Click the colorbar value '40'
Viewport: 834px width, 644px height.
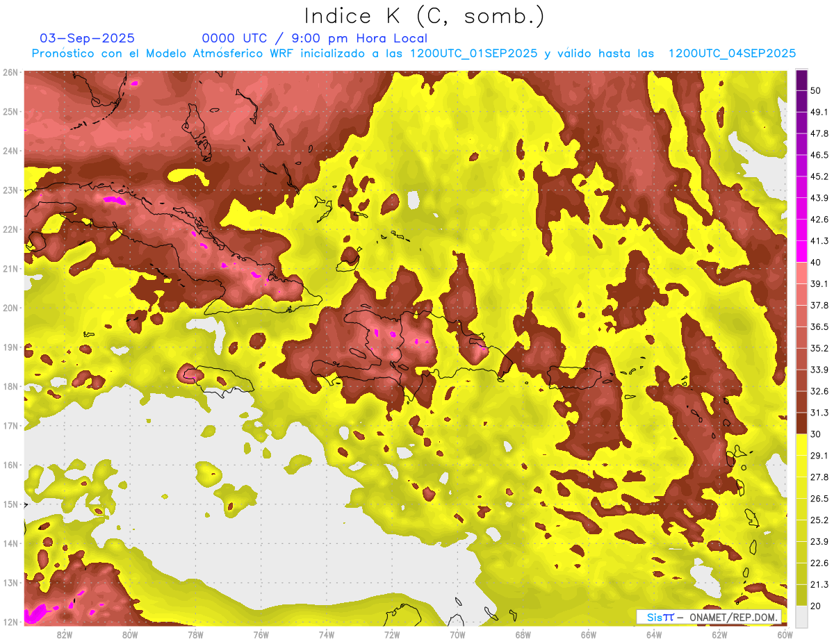[815, 262]
